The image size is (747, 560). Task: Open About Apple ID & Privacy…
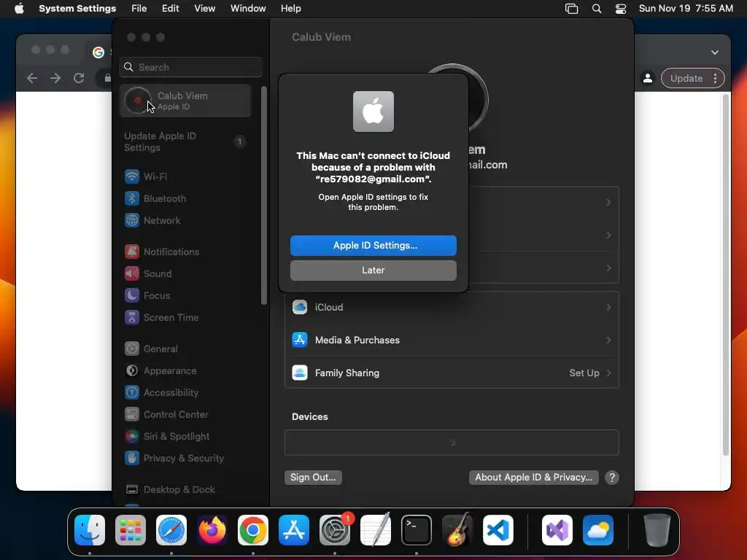click(x=533, y=478)
